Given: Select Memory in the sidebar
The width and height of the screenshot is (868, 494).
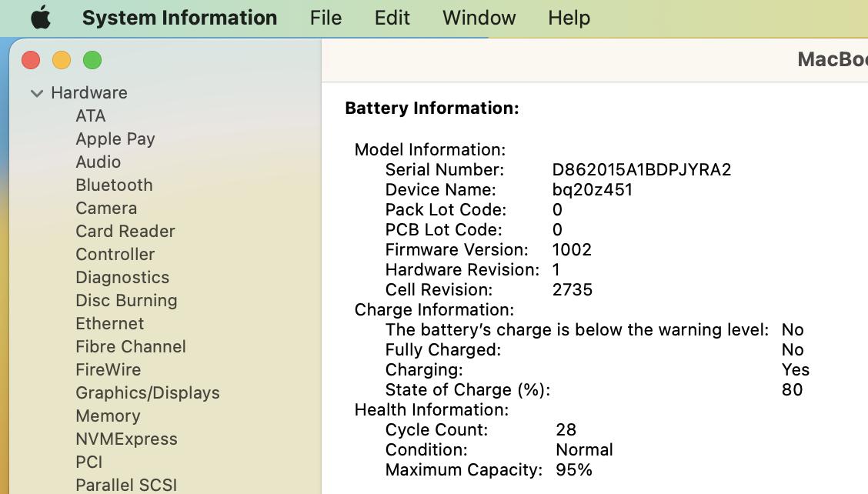Looking at the screenshot, I should [108, 416].
